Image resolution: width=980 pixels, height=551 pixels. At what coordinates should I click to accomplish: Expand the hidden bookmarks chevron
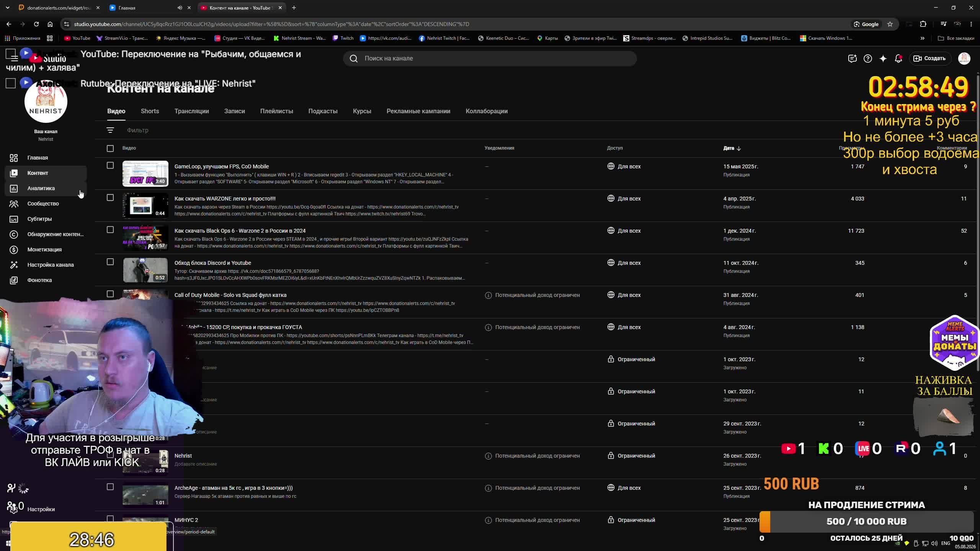point(923,38)
